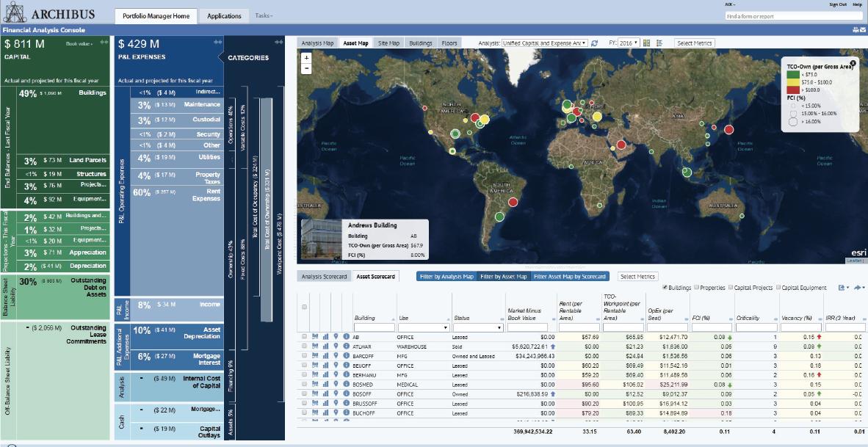Open the Analysis dropdown selector

[544, 43]
